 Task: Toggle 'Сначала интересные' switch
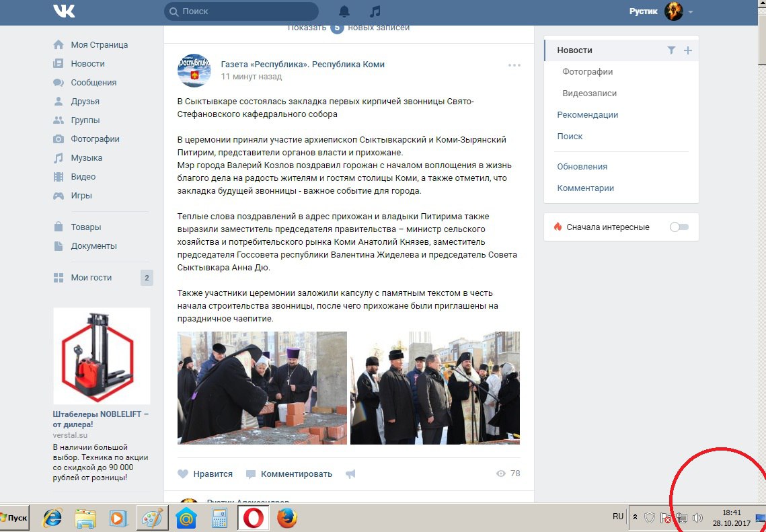point(679,227)
